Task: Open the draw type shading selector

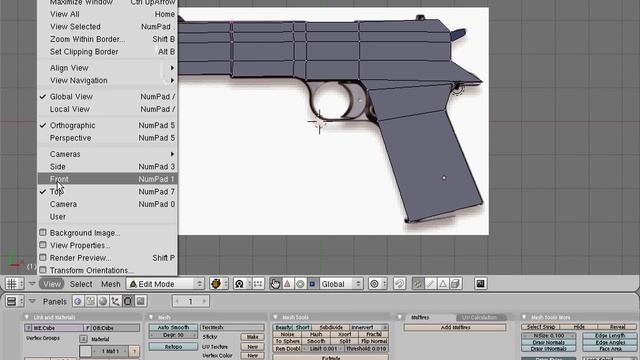Action: click(218, 284)
